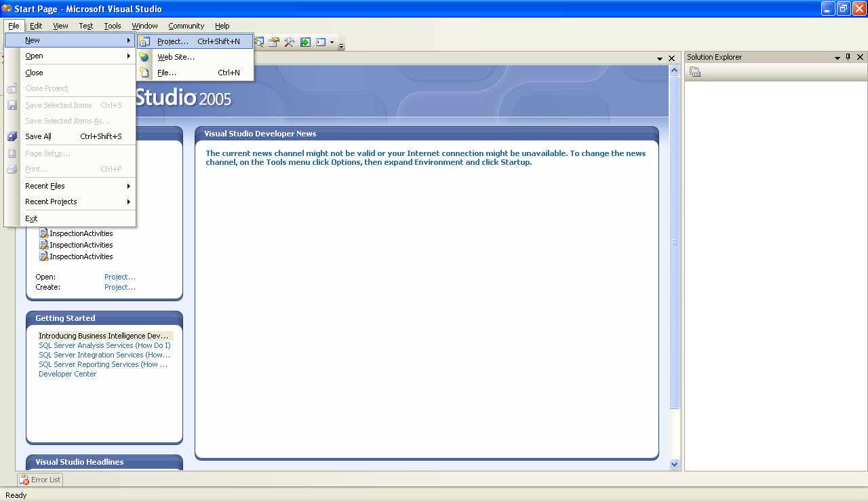Open the Toolbox hammer-and-wrench icon
868x502 pixels.
pyautogui.click(x=290, y=42)
